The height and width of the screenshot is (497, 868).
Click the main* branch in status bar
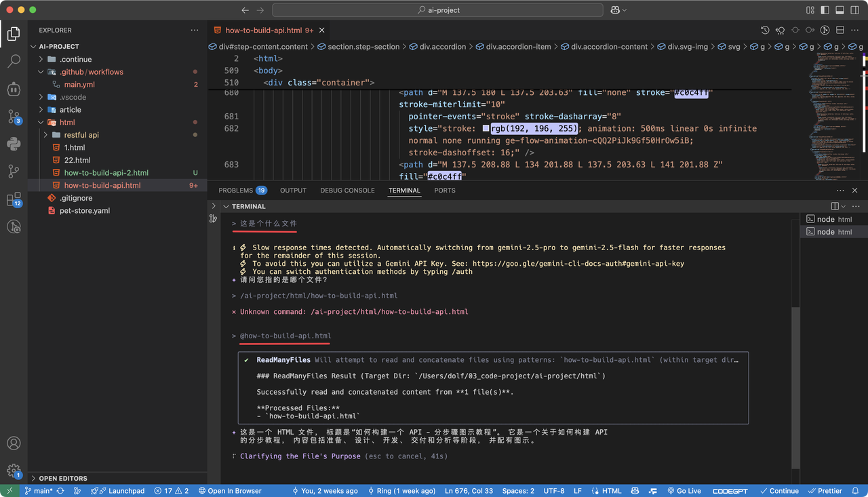[x=39, y=491]
